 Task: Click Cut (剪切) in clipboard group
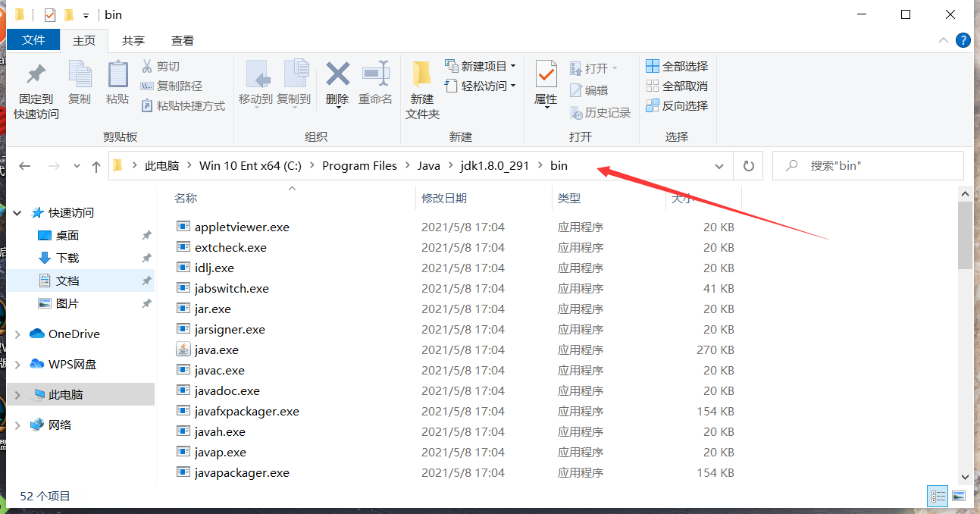(161, 67)
